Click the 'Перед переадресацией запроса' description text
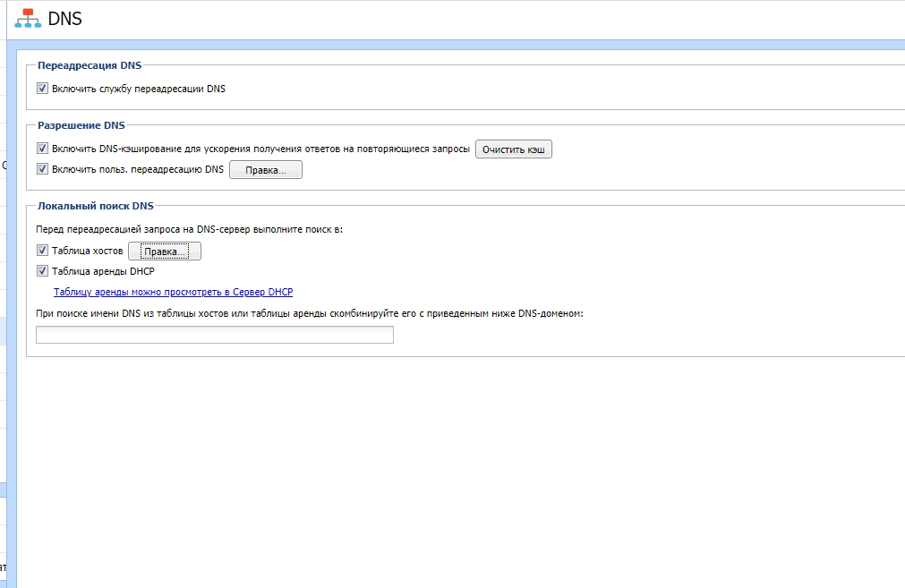Image resolution: width=905 pixels, height=588 pixels. click(188, 229)
